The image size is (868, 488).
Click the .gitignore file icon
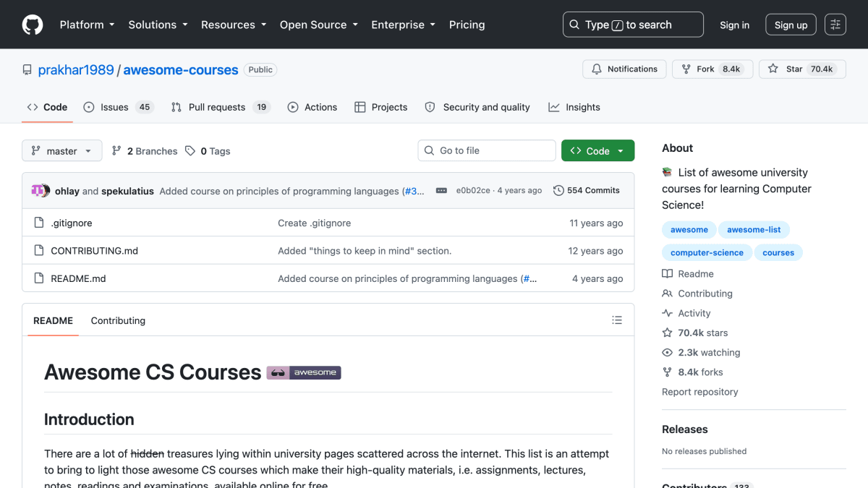click(39, 223)
